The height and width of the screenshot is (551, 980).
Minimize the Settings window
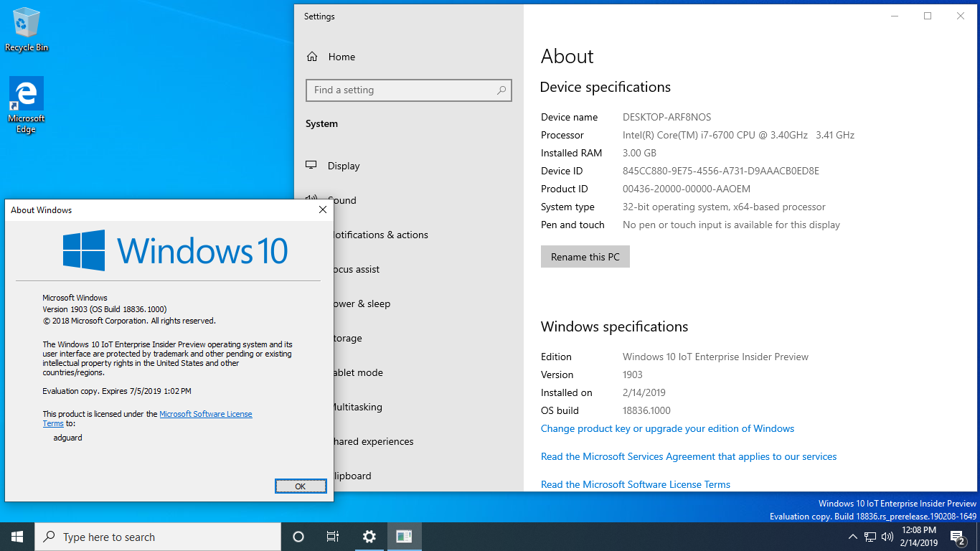895,16
